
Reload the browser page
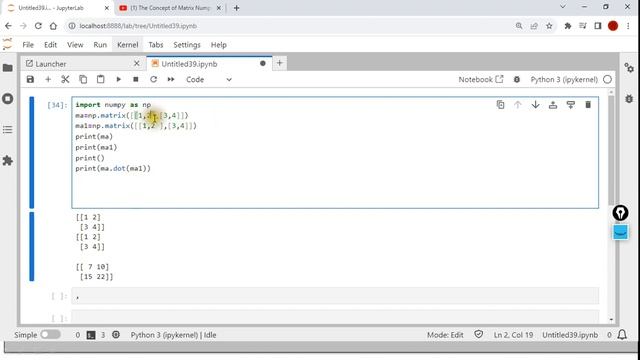(38, 26)
